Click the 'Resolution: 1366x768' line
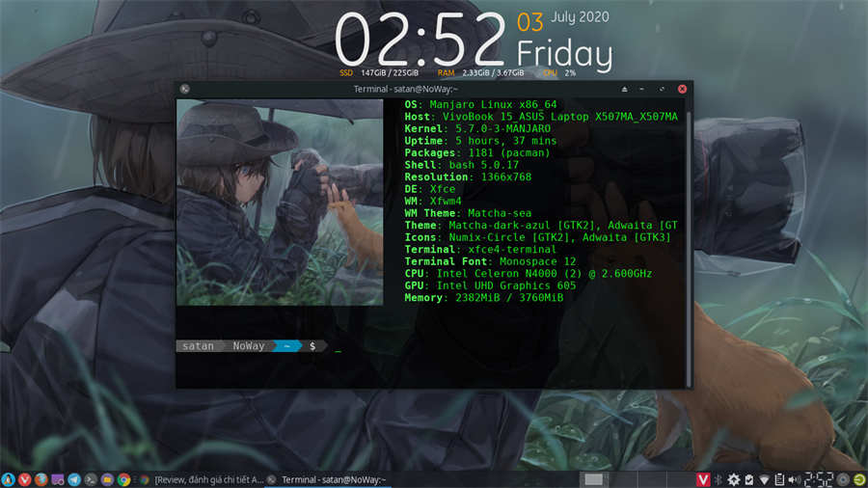The image size is (868, 488). pos(468,177)
